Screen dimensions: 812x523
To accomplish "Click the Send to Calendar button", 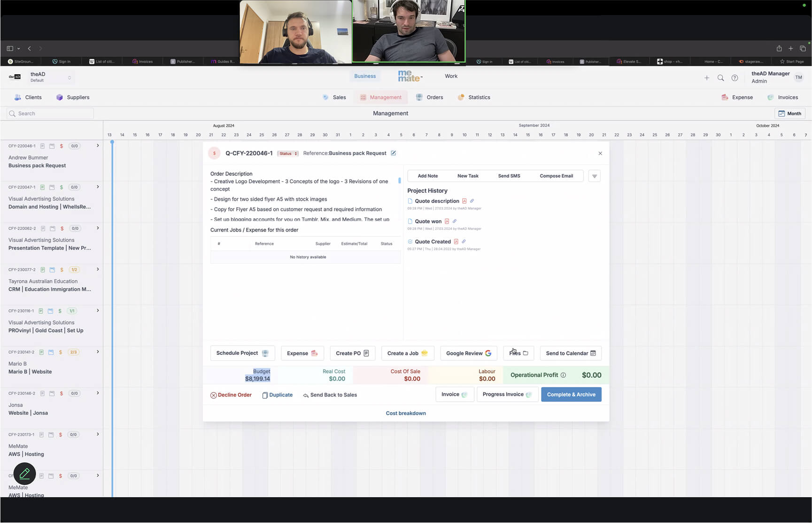I will (x=571, y=353).
